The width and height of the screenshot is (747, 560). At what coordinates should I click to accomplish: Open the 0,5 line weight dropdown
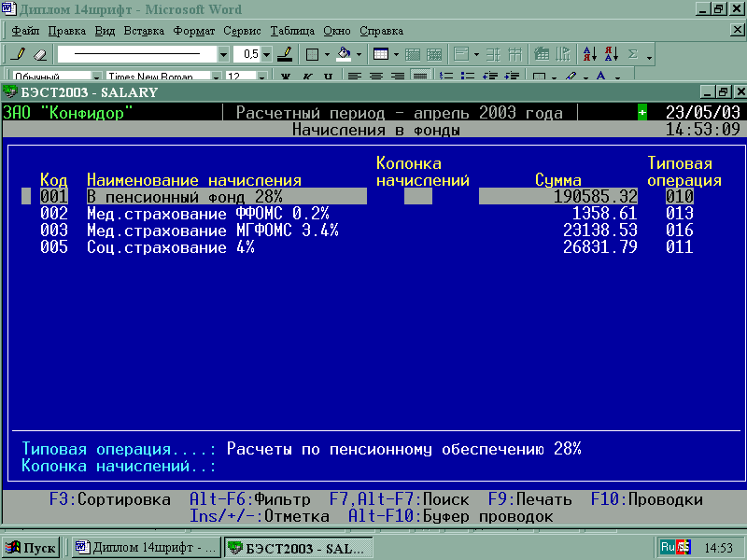(x=266, y=55)
